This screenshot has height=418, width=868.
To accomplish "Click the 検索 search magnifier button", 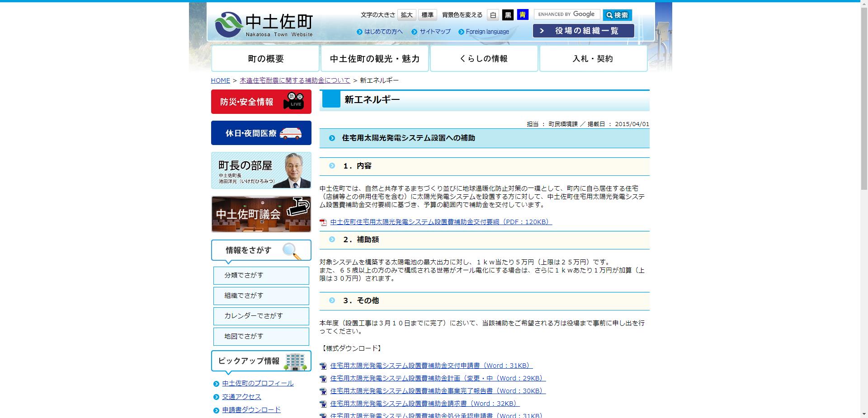I will click(617, 14).
